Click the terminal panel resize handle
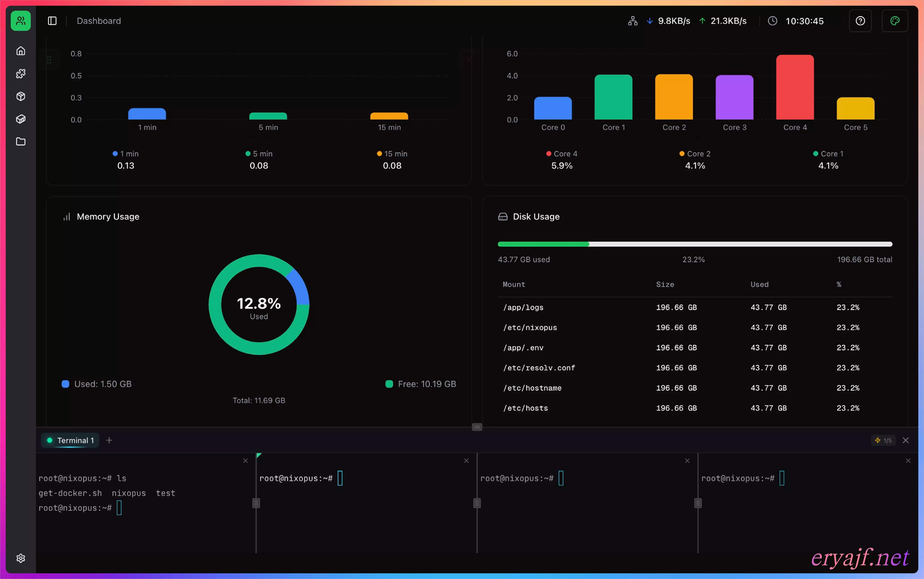The width and height of the screenshot is (924, 579). [x=477, y=427]
